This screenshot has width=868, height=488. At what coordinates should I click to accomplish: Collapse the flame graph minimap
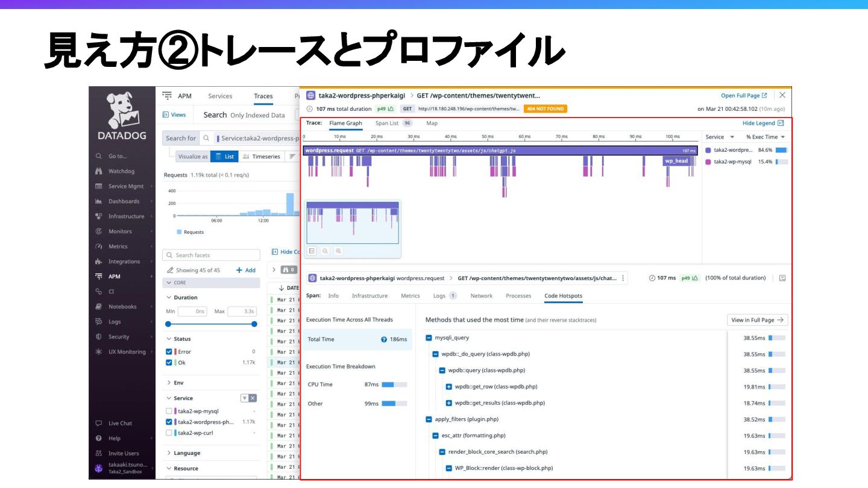click(x=312, y=251)
